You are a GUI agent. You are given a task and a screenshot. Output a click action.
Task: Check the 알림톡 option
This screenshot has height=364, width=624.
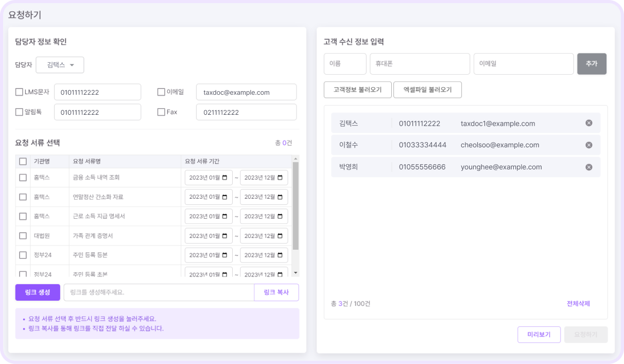click(x=20, y=112)
